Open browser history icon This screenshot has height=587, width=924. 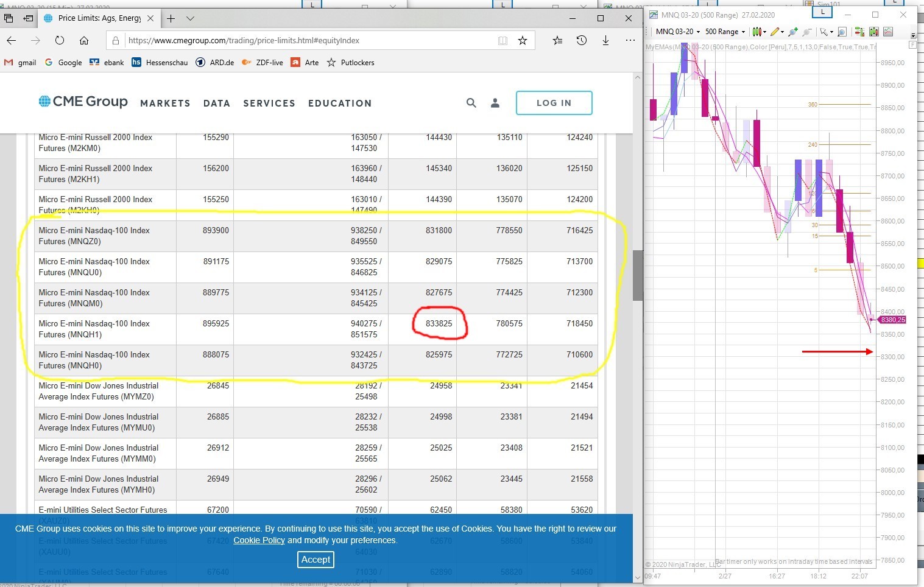[x=582, y=40]
